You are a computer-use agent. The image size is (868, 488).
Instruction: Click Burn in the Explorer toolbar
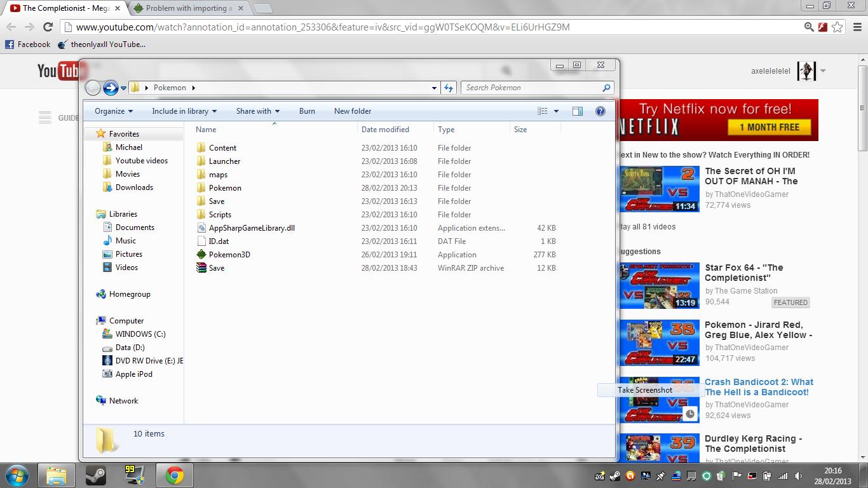[x=307, y=111]
